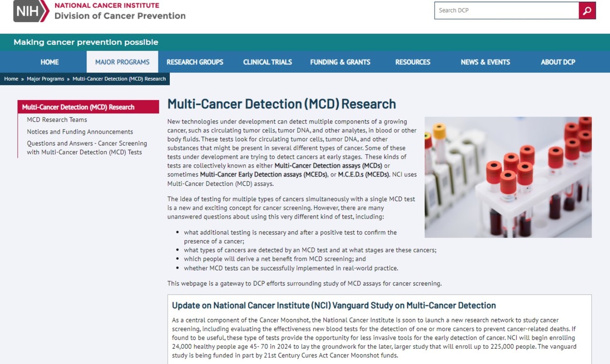
Task: Open the Funding & Grants menu
Action: pyautogui.click(x=340, y=62)
